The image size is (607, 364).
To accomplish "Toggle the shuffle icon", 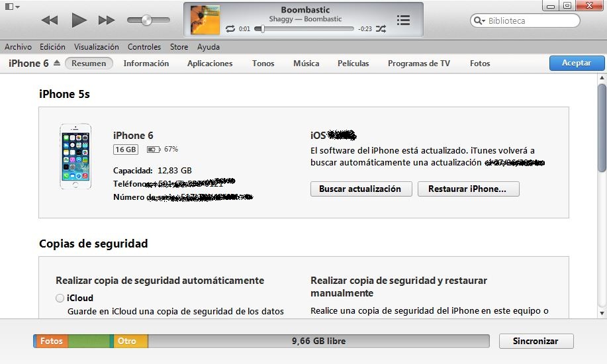I will click(381, 28).
